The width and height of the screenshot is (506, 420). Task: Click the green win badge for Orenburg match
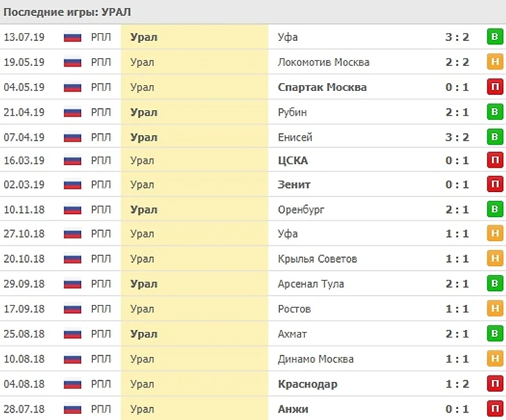tap(494, 209)
